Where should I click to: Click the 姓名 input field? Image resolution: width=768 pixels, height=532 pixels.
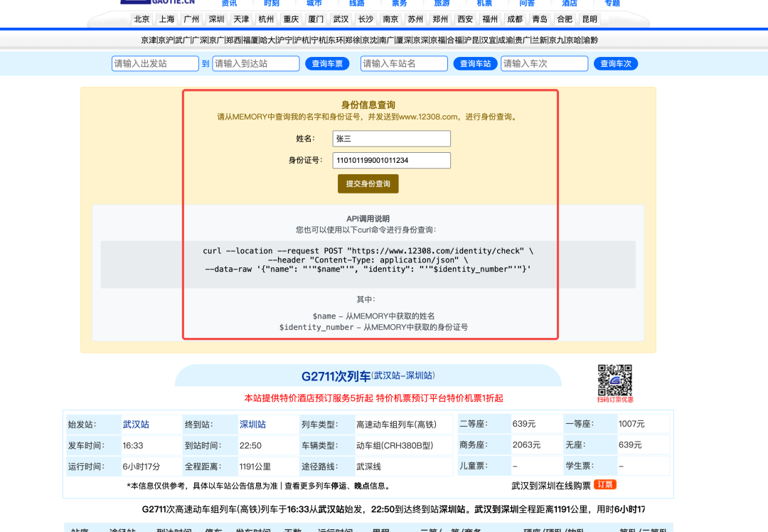(391, 139)
